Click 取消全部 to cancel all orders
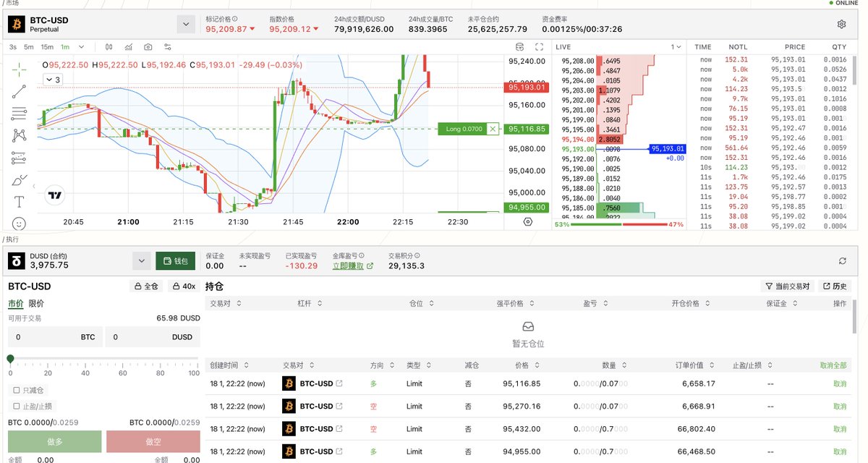The height and width of the screenshot is (463, 868). coord(833,365)
